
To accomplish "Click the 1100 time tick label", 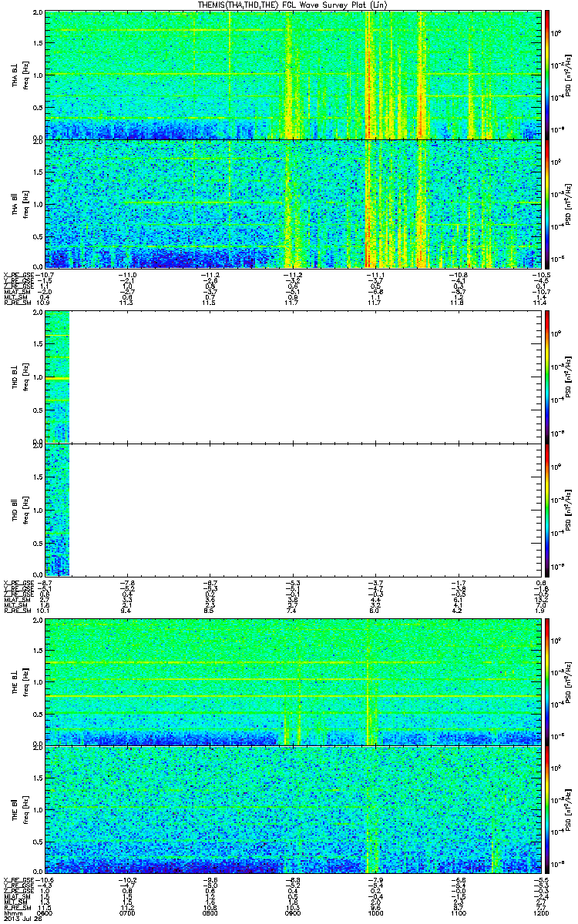I will click(x=459, y=914).
